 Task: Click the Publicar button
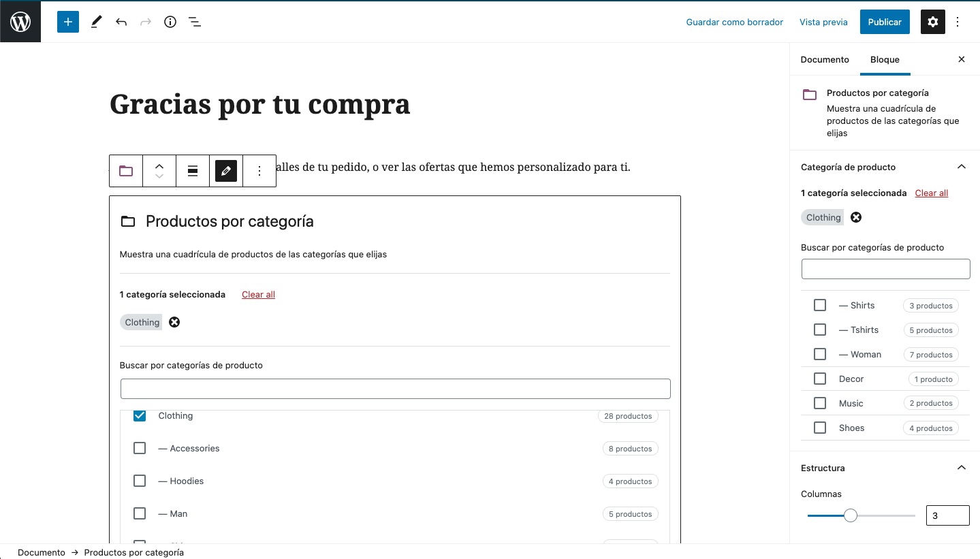(x=885, y=22)
